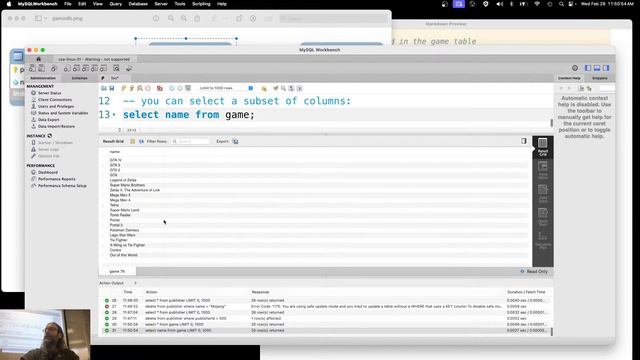This screenshot has height=360, width=640.
Task: Commit transaction check circle icon
Action: coord(172,88)
